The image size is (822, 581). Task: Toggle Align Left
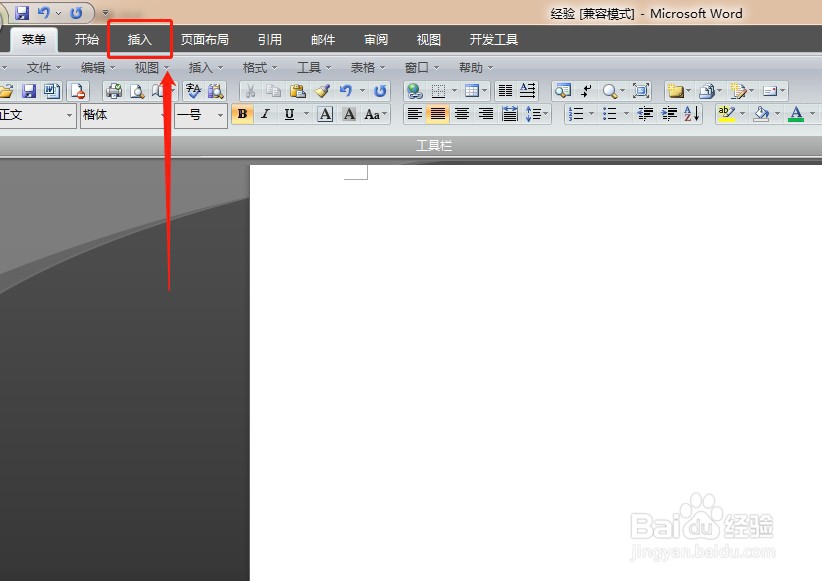[x=415, y=114]
